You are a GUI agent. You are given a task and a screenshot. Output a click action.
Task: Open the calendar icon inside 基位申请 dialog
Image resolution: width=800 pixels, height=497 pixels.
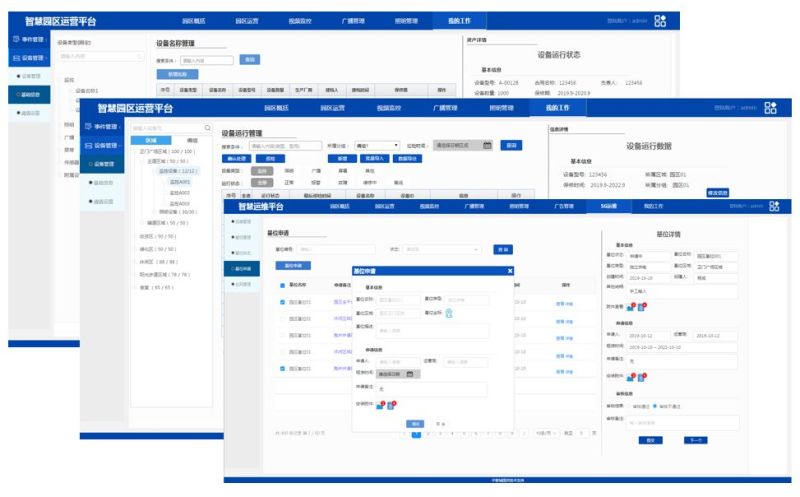pyautogui.click(x=410, y=374)
